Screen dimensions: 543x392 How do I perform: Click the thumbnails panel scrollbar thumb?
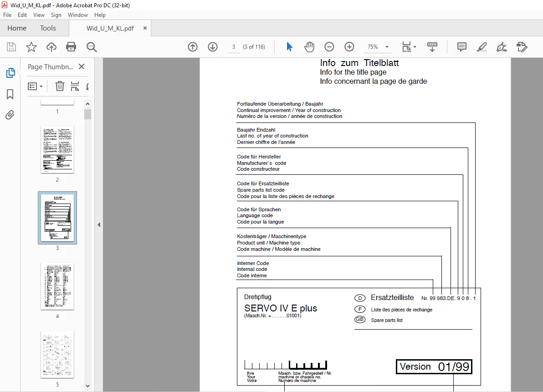point(87,114)
